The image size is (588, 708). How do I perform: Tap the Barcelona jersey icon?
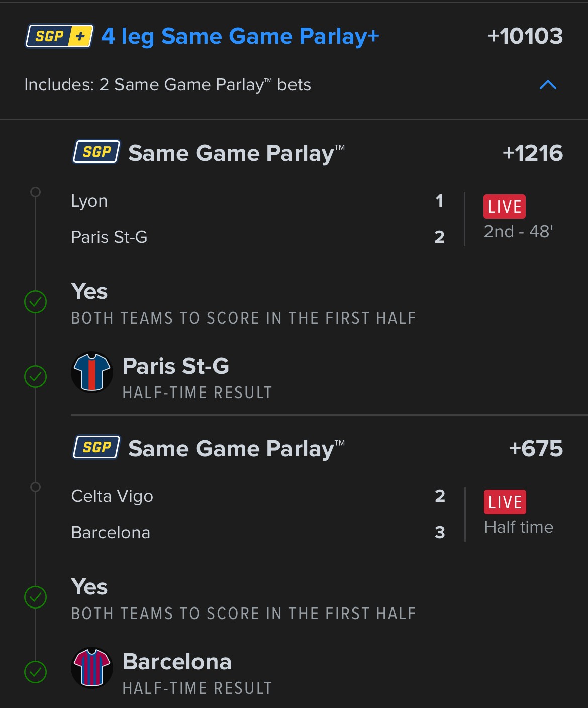(x=91, y=668)
